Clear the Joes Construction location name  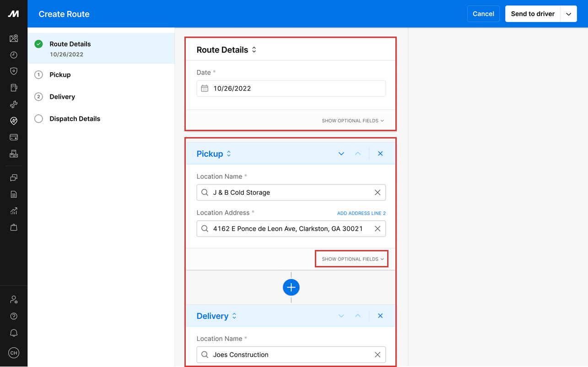pos(378,355)
